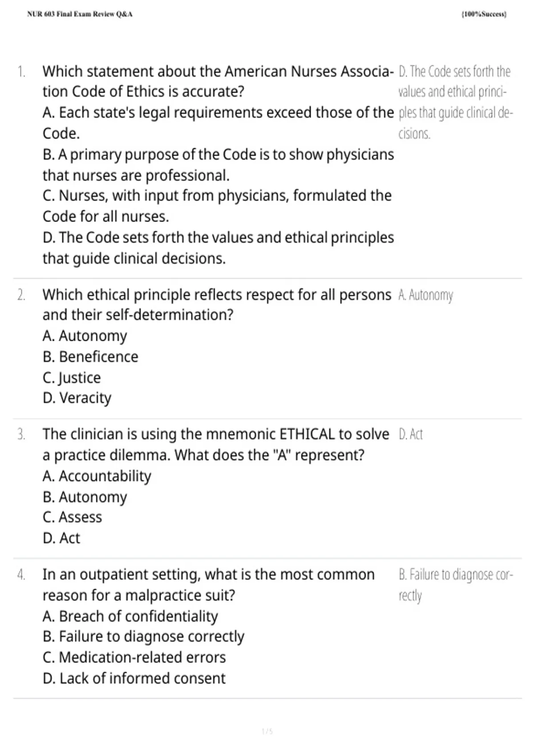Viewport: 534px width, 756px height.
Task: Select question number 1 marker
Action: [x=21, y=71]
